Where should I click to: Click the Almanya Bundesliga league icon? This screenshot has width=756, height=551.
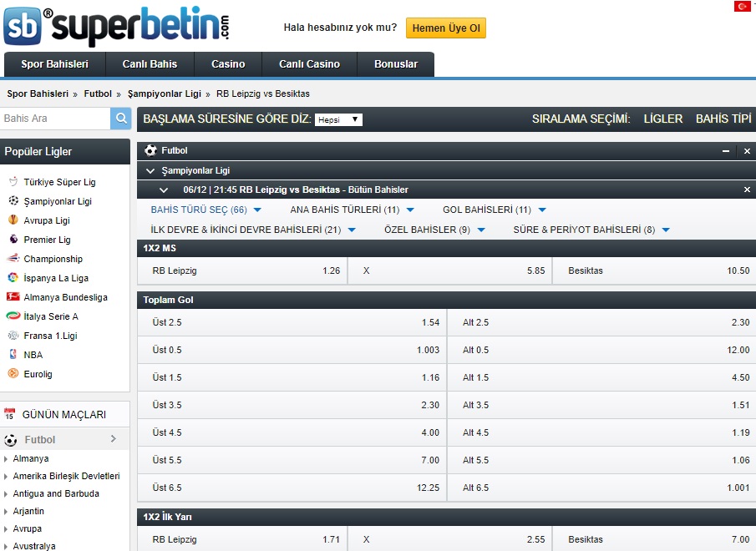tap(13, 297)
